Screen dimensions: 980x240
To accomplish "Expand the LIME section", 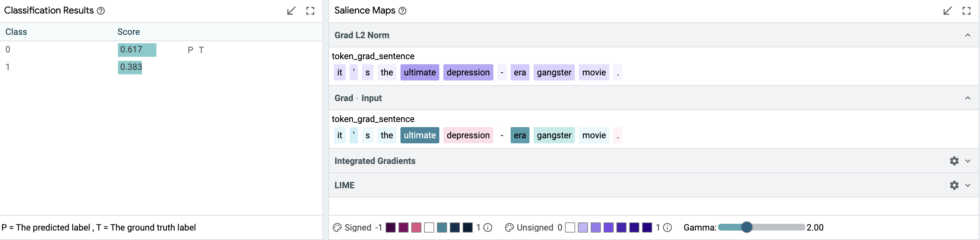I will pos(968,185).
